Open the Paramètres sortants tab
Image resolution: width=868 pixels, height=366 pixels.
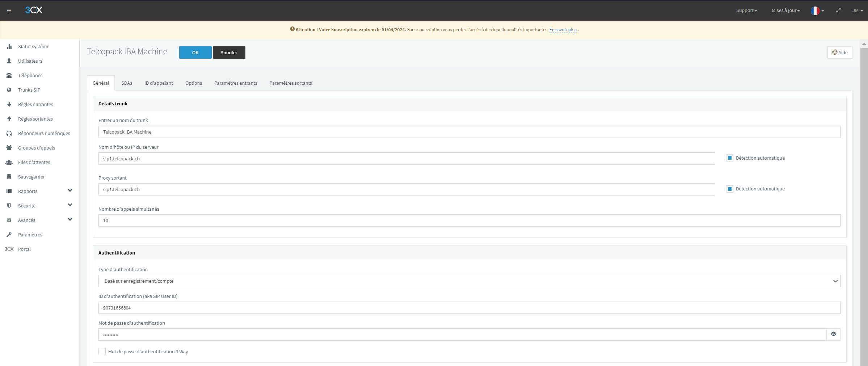click(291, 83)
